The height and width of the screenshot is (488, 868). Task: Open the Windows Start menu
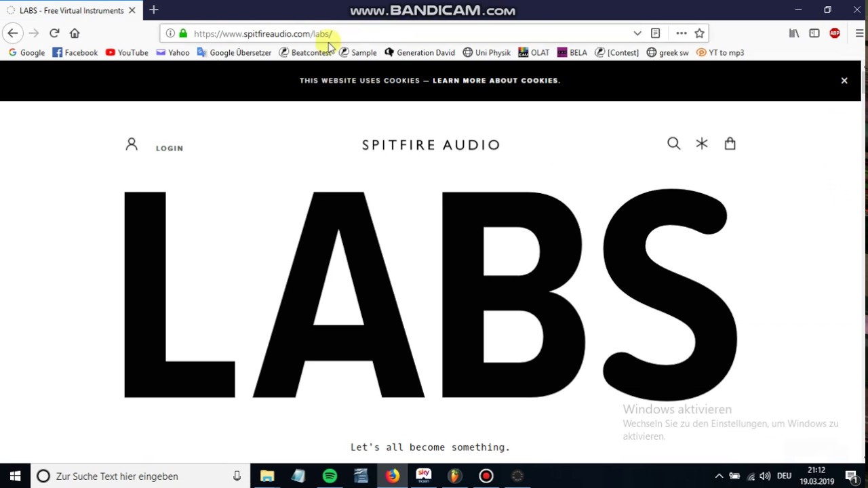point(15,476)
